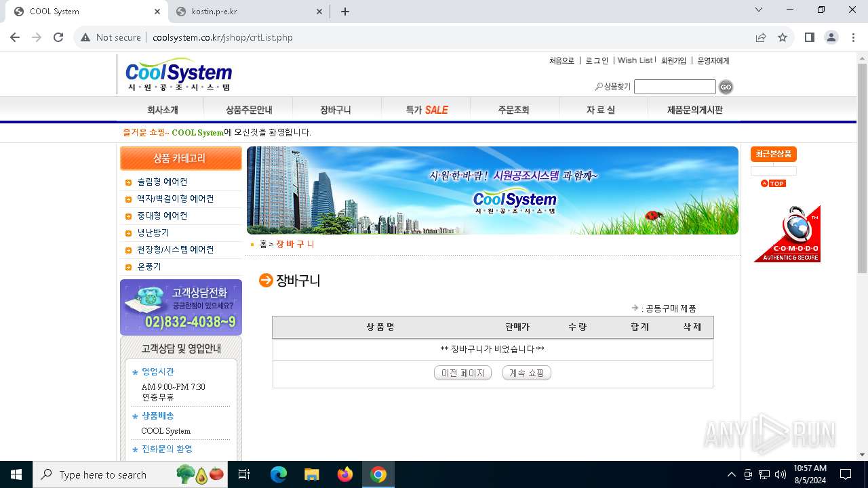This screenshot has width=868, height=488.
Task: Click the Comodo Authentic & Secure badge
Action: (x=787, y=234)
